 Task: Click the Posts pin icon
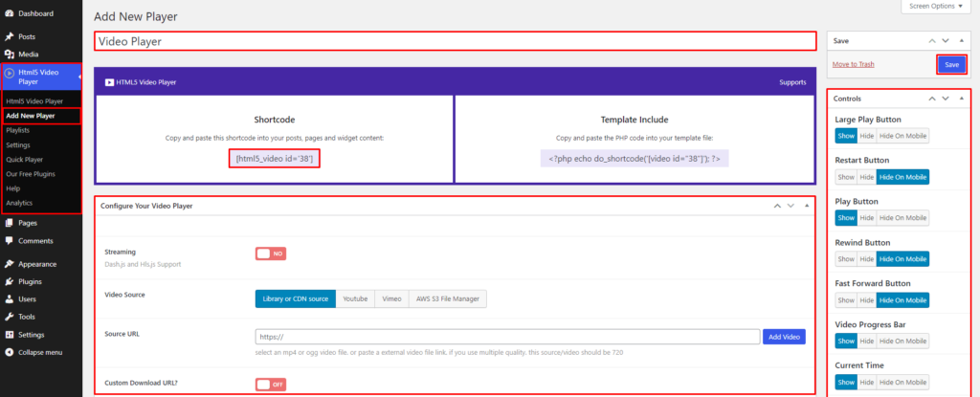[x=9, y=36]
